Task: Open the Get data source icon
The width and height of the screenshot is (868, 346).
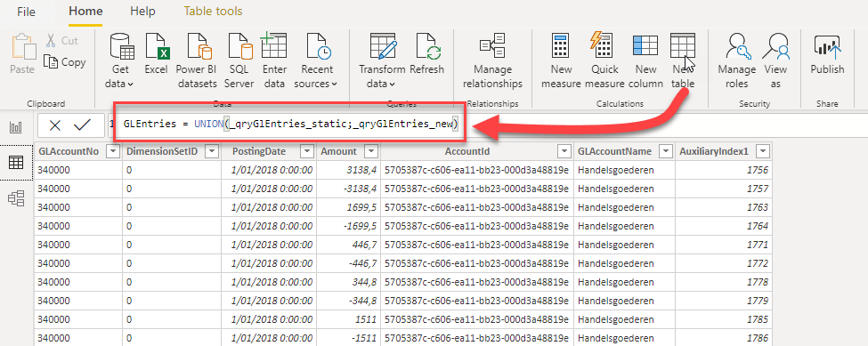Action: tap(122, 46)
